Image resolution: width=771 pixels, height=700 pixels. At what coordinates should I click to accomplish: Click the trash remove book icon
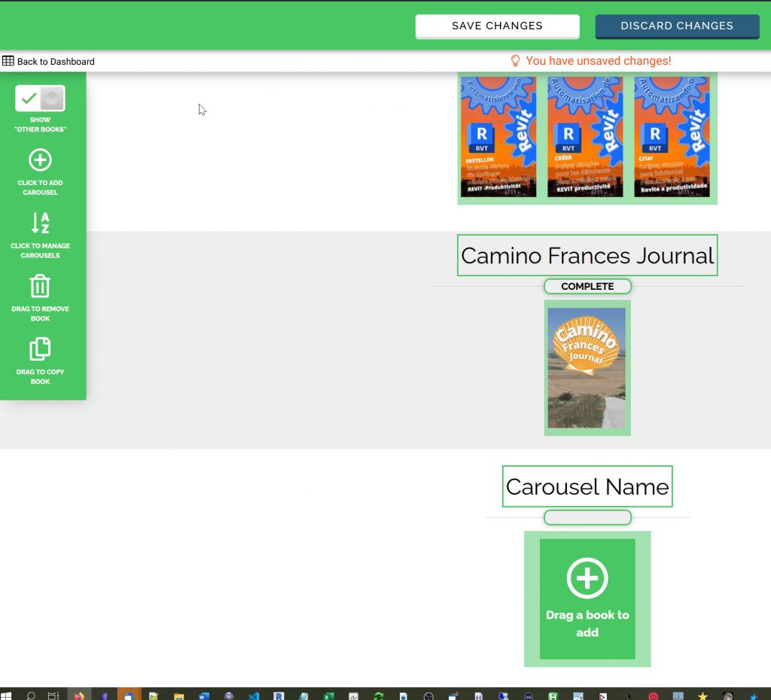click(40, 286)
